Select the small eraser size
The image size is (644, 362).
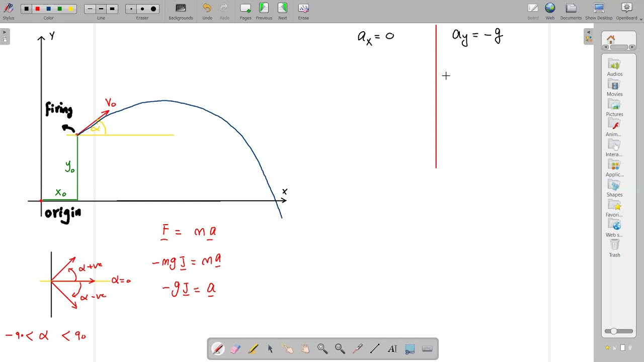(131, 9)
